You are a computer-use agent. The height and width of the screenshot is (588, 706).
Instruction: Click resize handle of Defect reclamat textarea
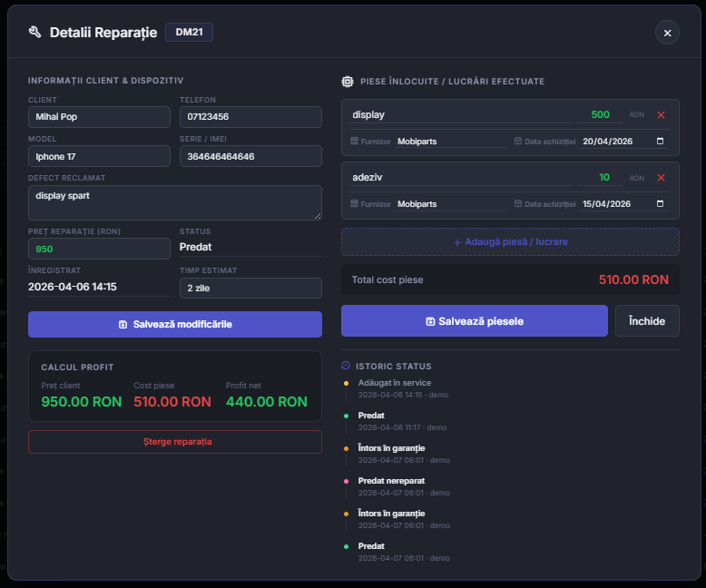pos(318,216)
